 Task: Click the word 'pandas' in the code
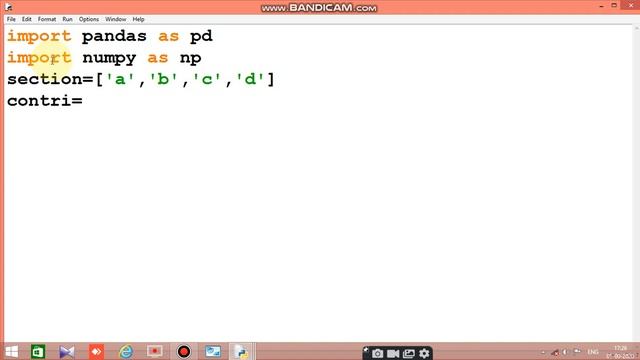(114, 36)
